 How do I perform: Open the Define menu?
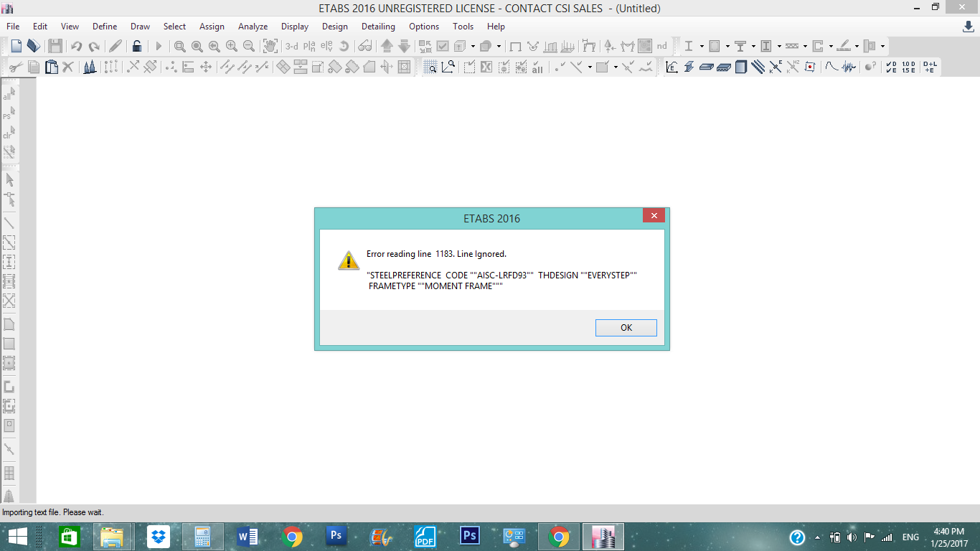[x=105, y=27]
